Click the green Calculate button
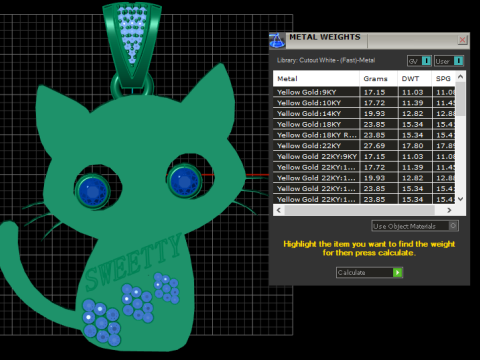Viewport: 480px width, 360px height. (x=369, y=272)
